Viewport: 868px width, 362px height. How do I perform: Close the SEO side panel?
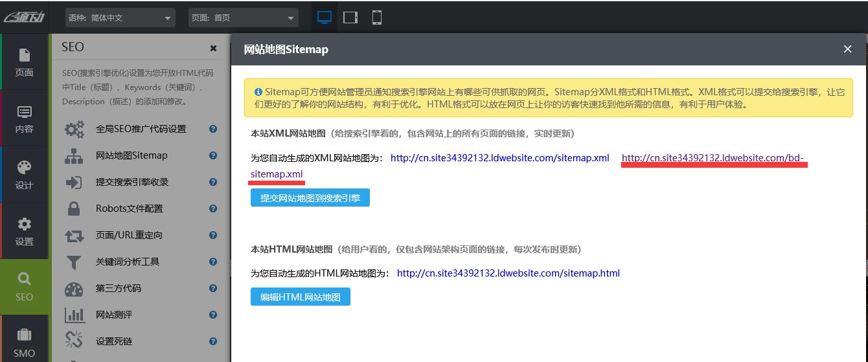tap(213, 48)
